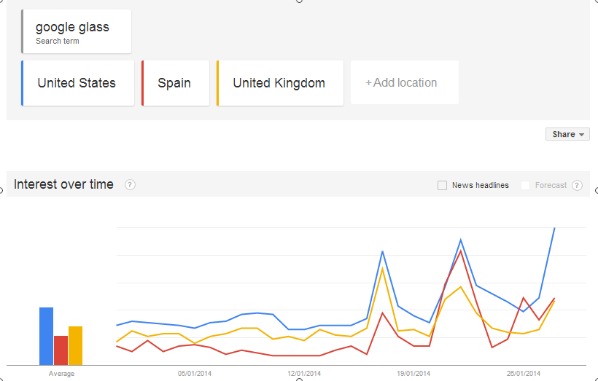
Task: Select the United Kingdom location chip
Action: coord(280,83)
